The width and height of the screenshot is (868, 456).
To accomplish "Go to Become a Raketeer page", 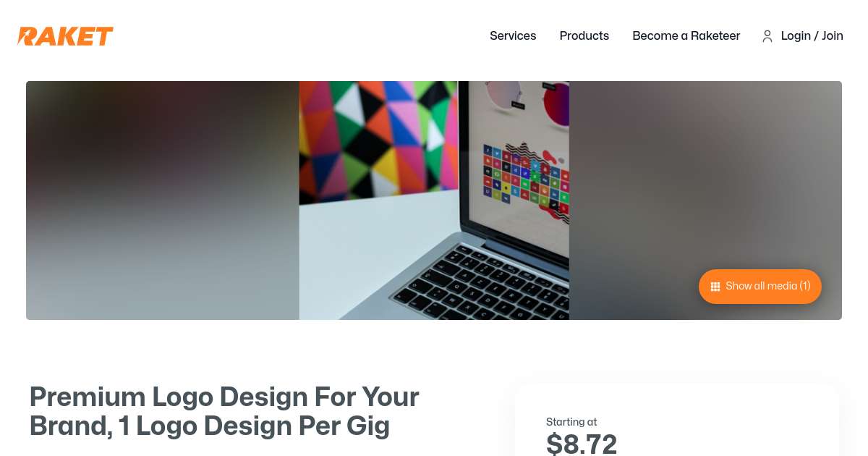I will pyautogui.click(x=686, y=35).
